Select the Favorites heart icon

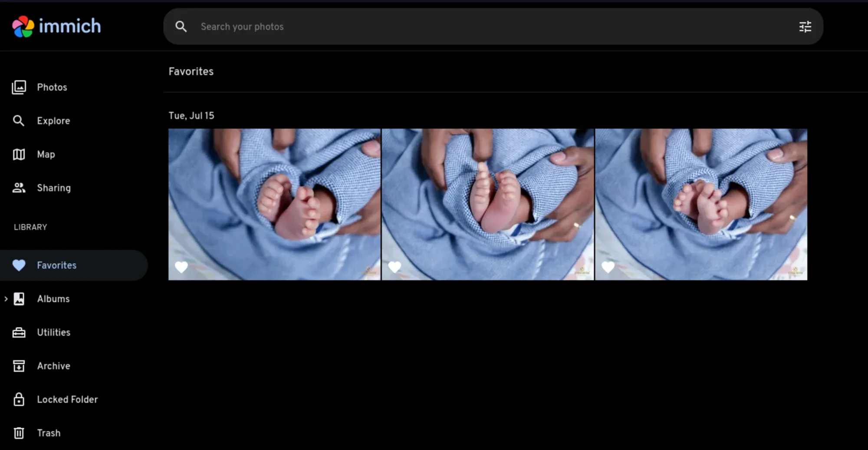coord(19,265)
